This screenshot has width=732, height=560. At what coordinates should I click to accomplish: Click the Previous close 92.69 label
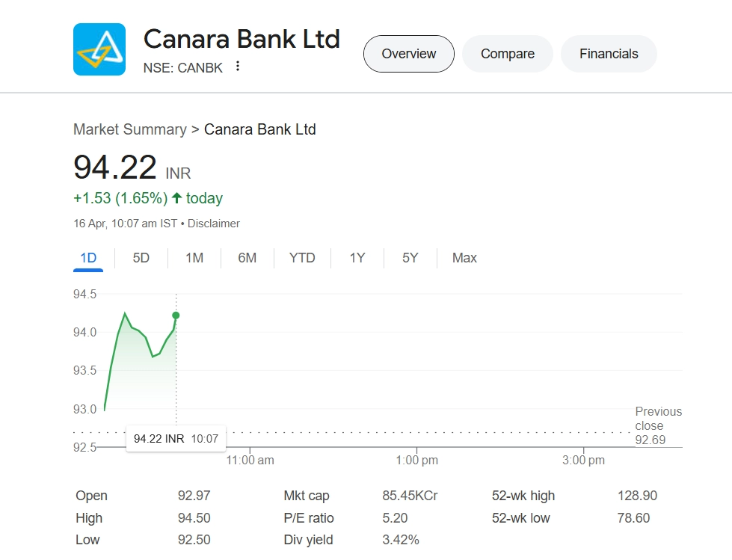(658, 425)
